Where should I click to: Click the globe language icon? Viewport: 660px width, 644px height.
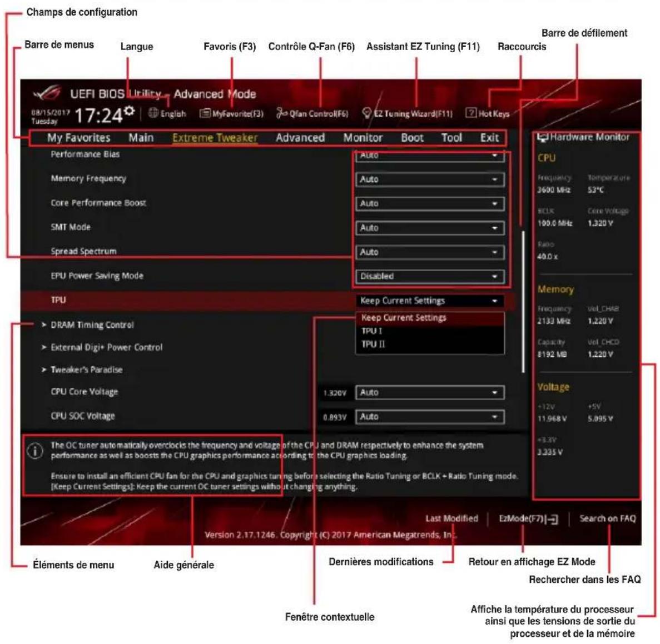pyautogui.click(x=153, y=113)
